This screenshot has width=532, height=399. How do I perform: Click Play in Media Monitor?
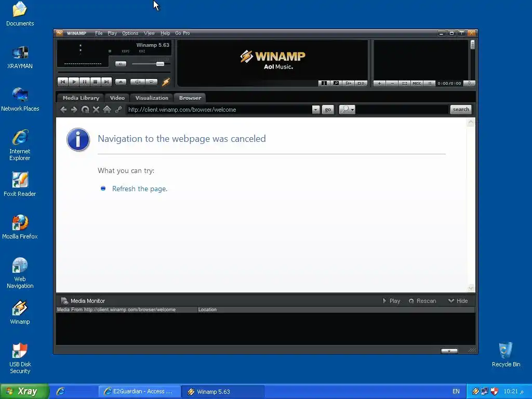(x=392, y=301)
